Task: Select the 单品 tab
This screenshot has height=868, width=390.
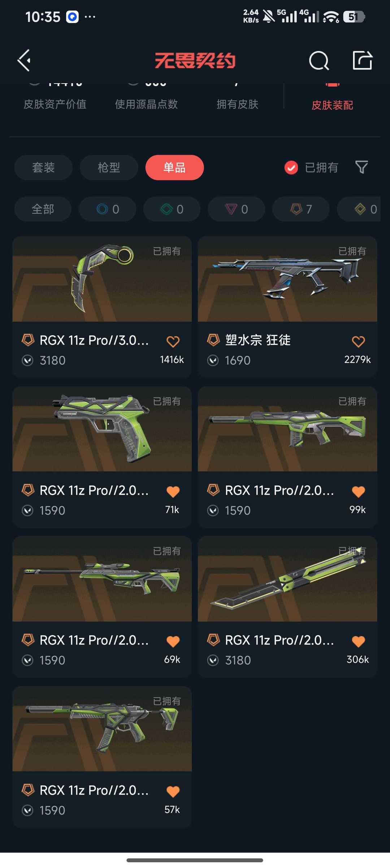Action: tap(174, 167)
